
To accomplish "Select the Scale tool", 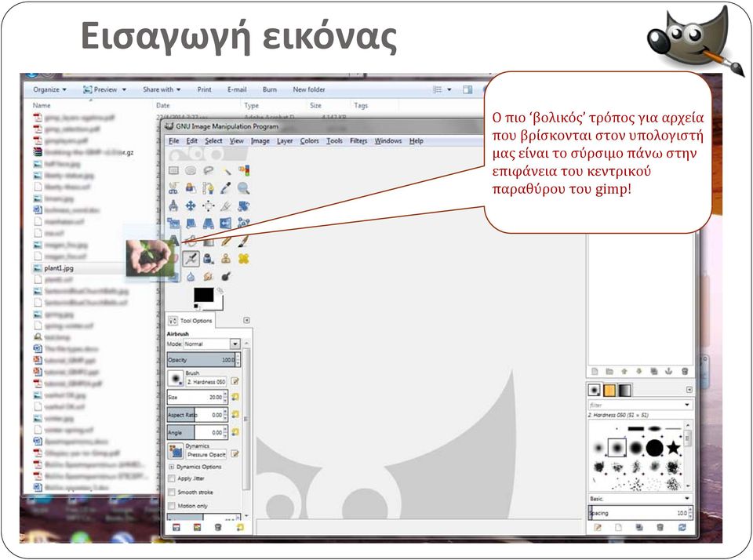I will [173, 224].
